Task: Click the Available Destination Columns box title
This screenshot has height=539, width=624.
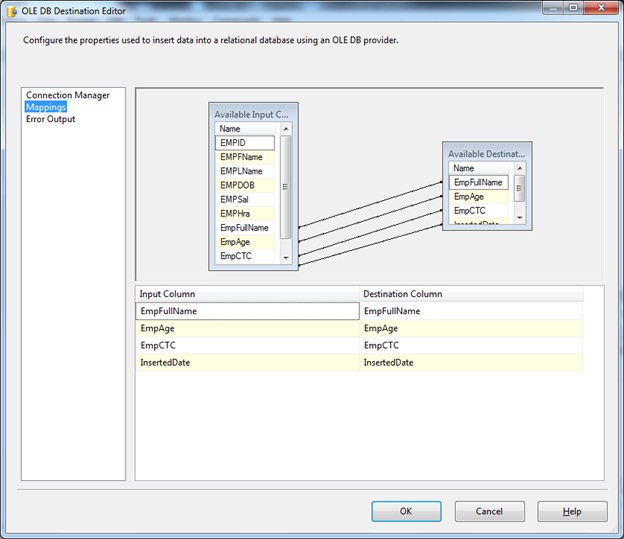Action: pos(486,154)
